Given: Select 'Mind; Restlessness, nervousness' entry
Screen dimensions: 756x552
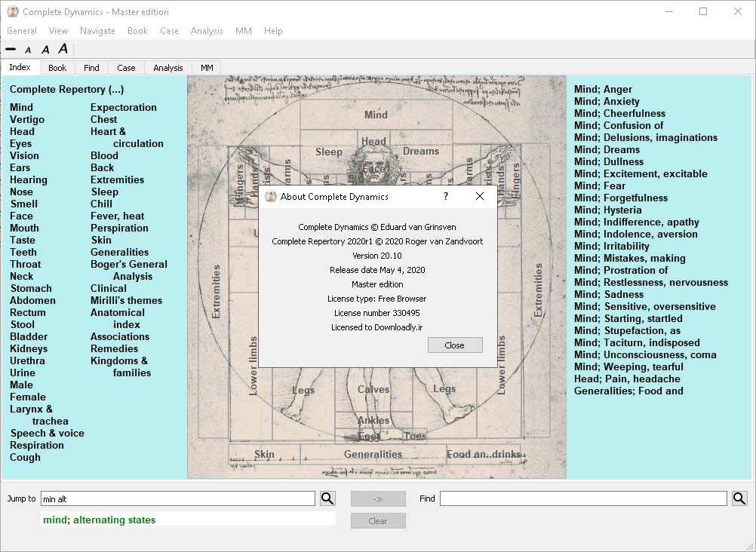Looking at the screenshot, I should [651, 282].
